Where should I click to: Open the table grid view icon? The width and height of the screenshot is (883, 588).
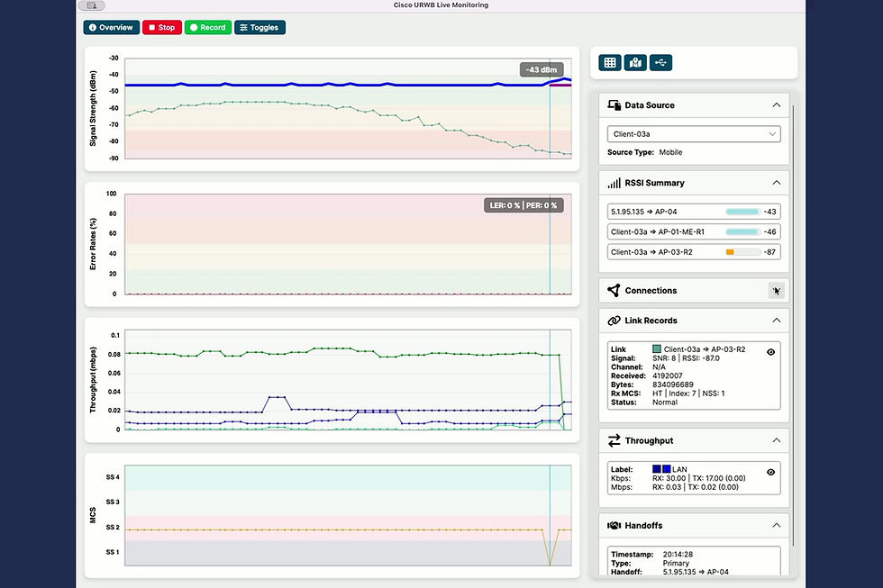tap(610, 62)
